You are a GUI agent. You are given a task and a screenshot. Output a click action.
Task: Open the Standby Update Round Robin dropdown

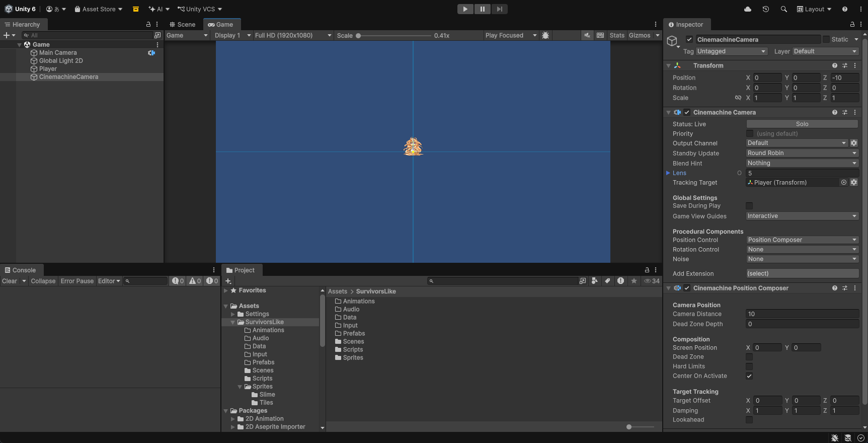[x=802, y=153]
